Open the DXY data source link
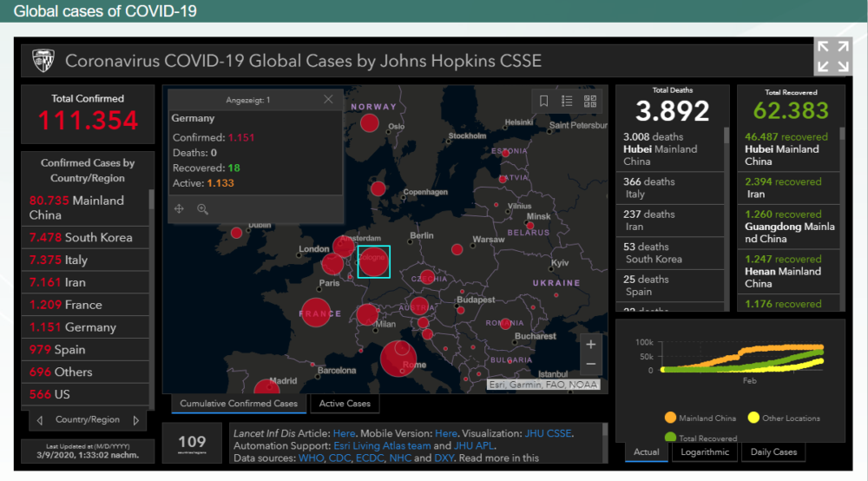 click(444, 458)
